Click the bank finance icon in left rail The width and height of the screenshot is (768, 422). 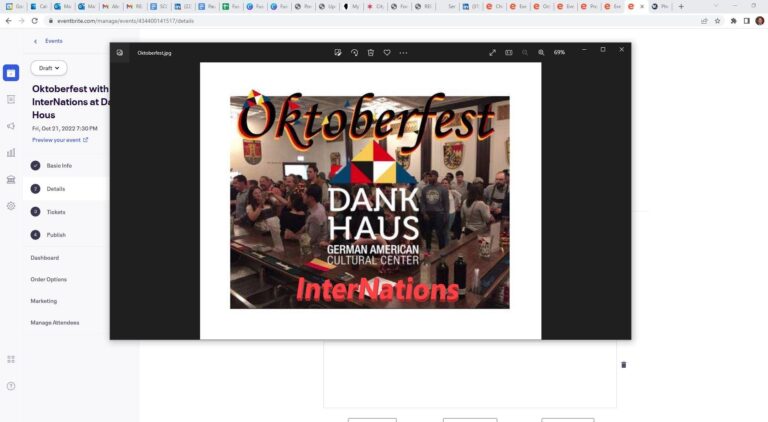coord(11,180)
